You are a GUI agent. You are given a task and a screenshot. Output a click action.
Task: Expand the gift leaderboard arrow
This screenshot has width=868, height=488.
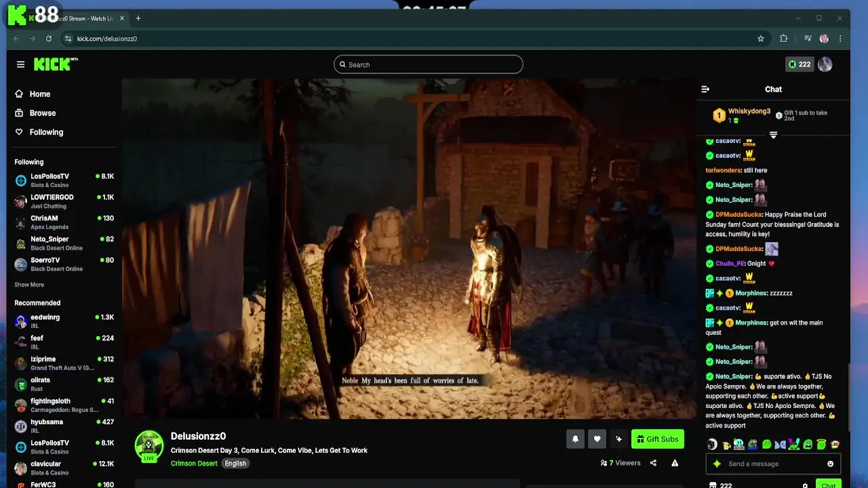click(x=773, y=135)
